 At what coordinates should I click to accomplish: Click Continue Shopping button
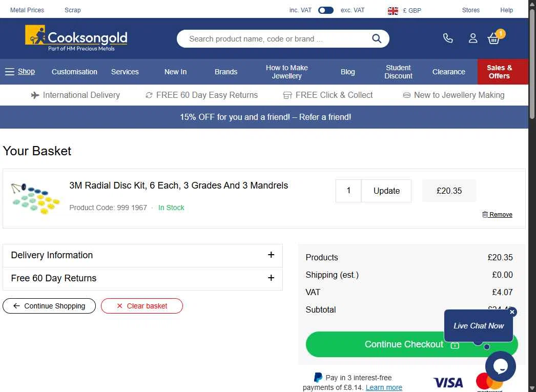coord(49,306)
